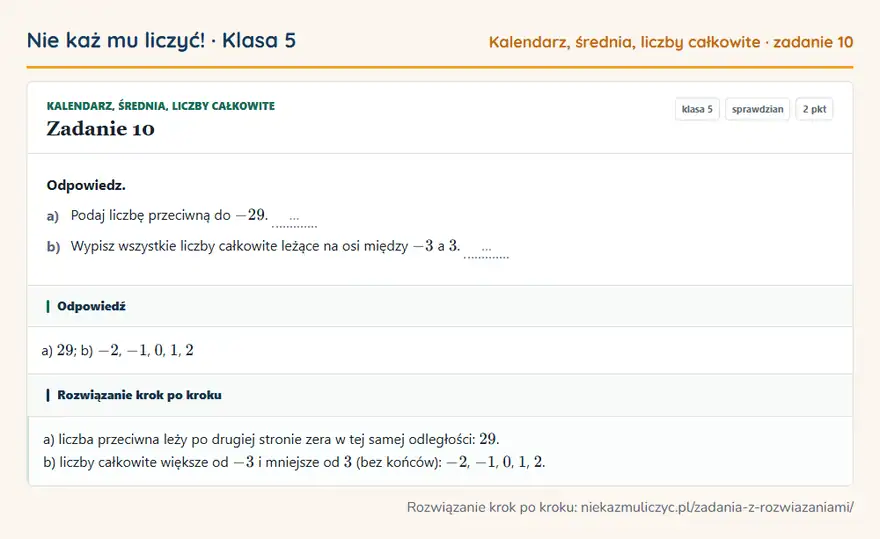
Task: Click the answer line 'a) 29; b) −2, −1, 0, 1, 2'
Action: pos(117,350)
